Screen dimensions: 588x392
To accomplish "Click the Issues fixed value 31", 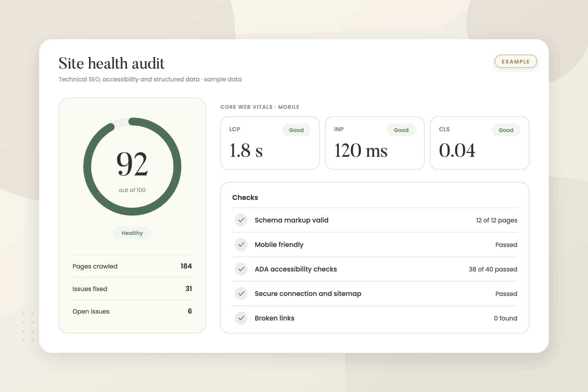I will pos(189,289).
